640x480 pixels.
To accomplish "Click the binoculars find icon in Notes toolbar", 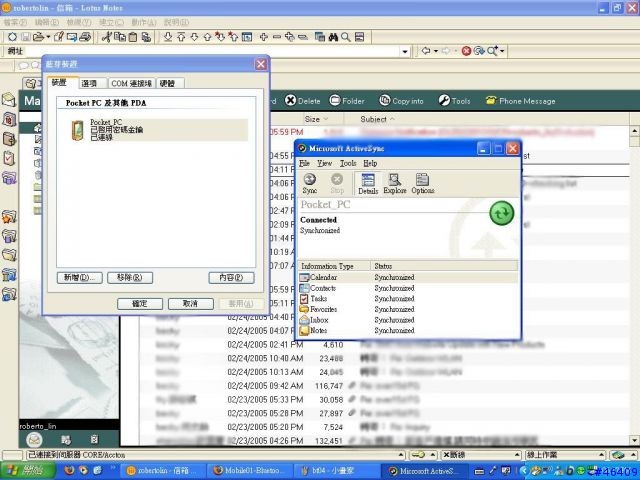I will [x=333, y=37].
